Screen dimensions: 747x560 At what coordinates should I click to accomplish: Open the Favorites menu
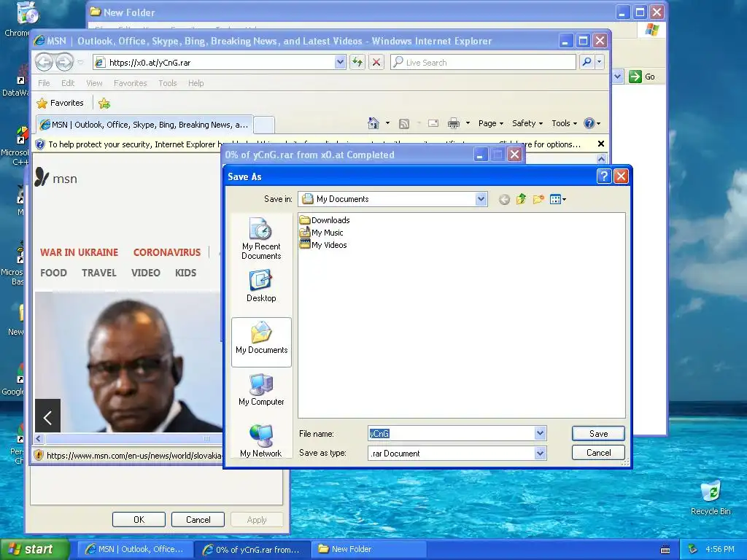(x=130, y=83)
